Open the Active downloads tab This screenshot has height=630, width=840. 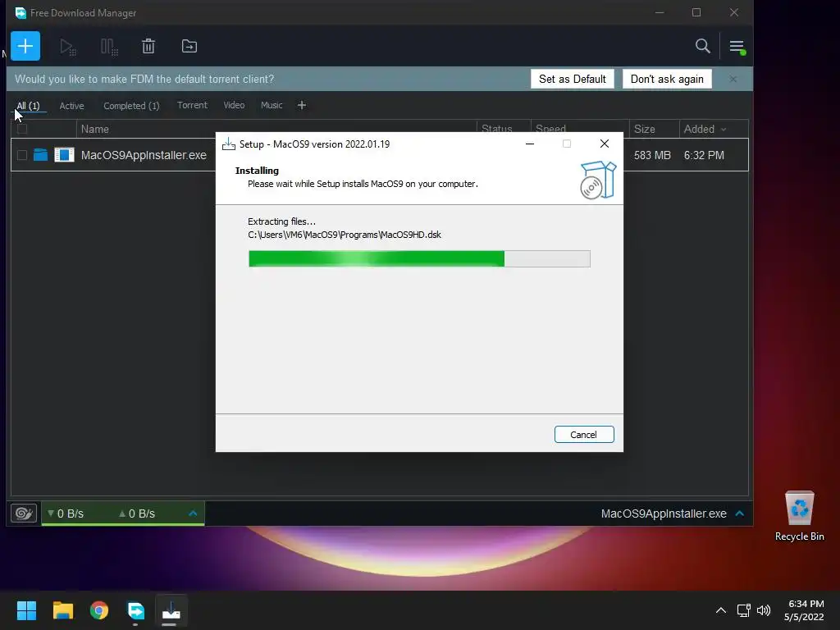click(72, 106)
